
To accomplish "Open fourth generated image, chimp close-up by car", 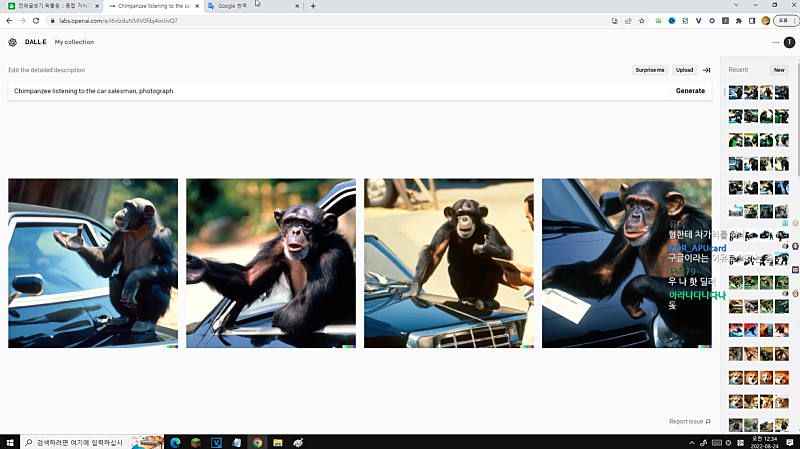I will [627, 263].
